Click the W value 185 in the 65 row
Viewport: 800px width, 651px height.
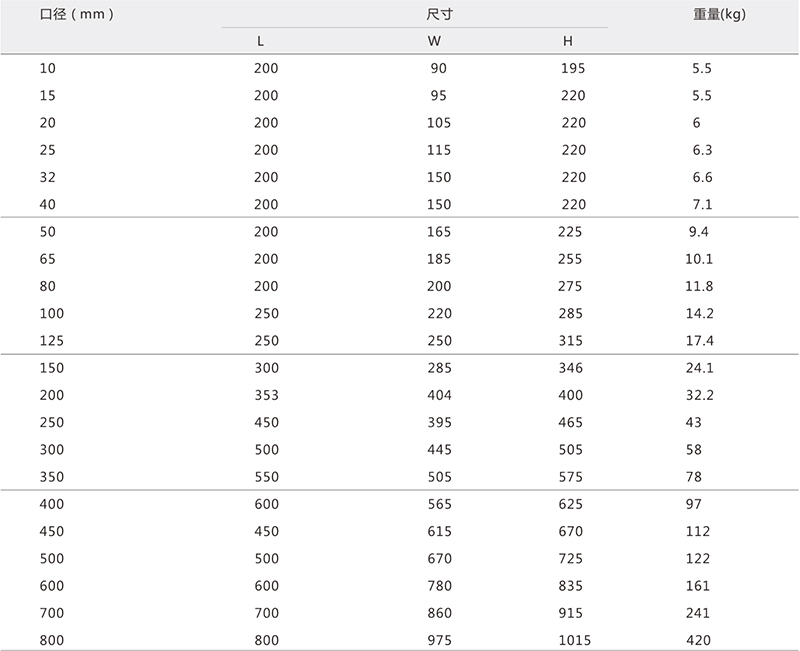(x=439, y=259)
